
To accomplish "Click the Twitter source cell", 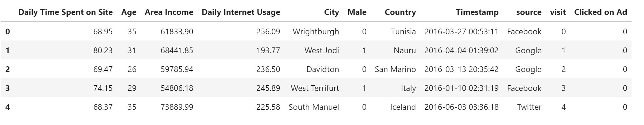I will point(529,107).
